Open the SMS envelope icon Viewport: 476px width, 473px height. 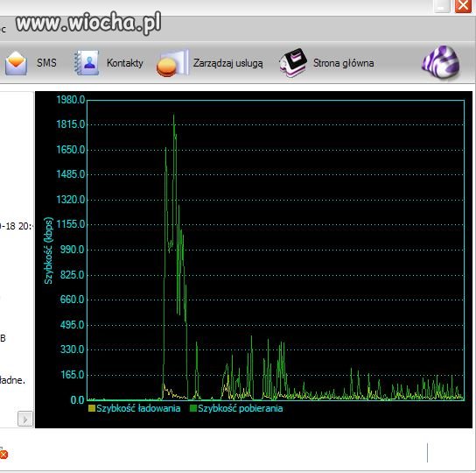(x=16, y=63)
